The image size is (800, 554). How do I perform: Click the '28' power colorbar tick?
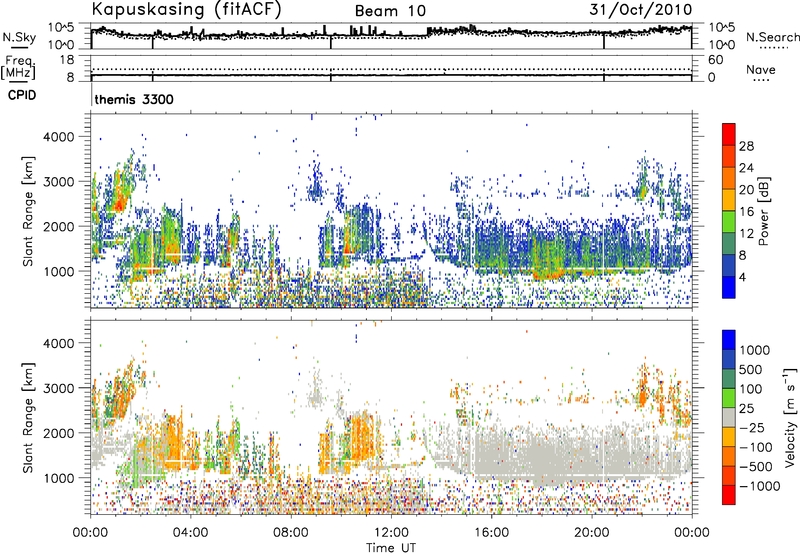746,146
